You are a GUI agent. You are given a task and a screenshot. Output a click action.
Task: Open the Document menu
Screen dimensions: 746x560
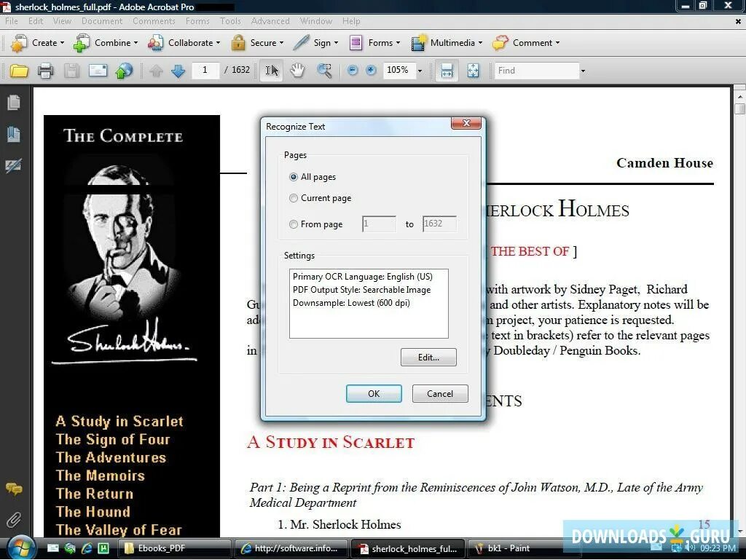click(x=102, y=21)
